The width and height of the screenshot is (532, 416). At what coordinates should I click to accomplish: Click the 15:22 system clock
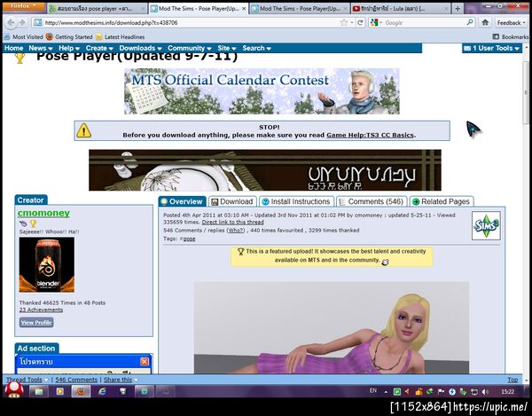coord(507,392)
